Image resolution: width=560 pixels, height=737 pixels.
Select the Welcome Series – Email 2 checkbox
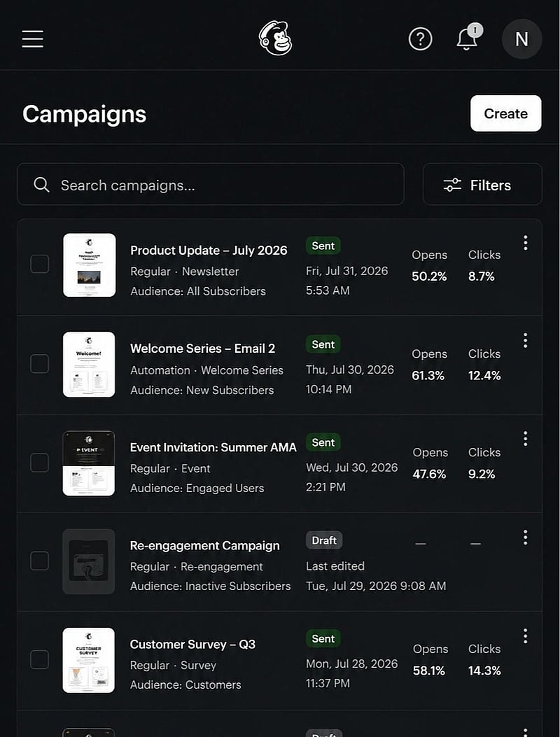click(39, 364)
